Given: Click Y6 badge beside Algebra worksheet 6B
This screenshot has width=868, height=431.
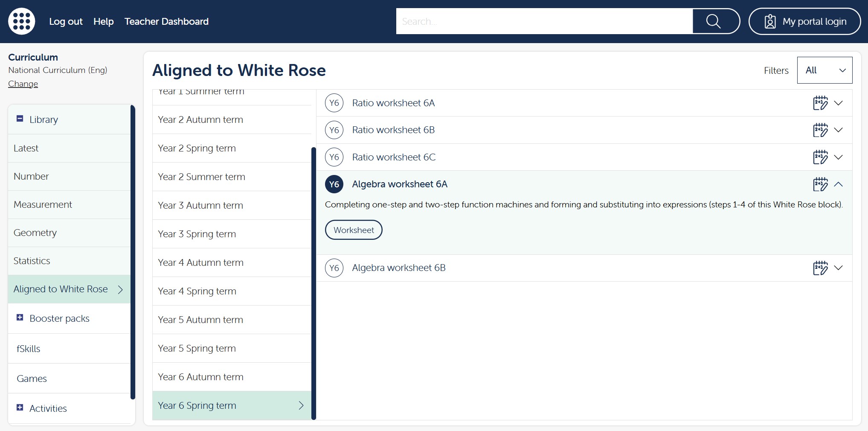Looking at the screenshot, I should pyautogui.click(x=334, y=268).
